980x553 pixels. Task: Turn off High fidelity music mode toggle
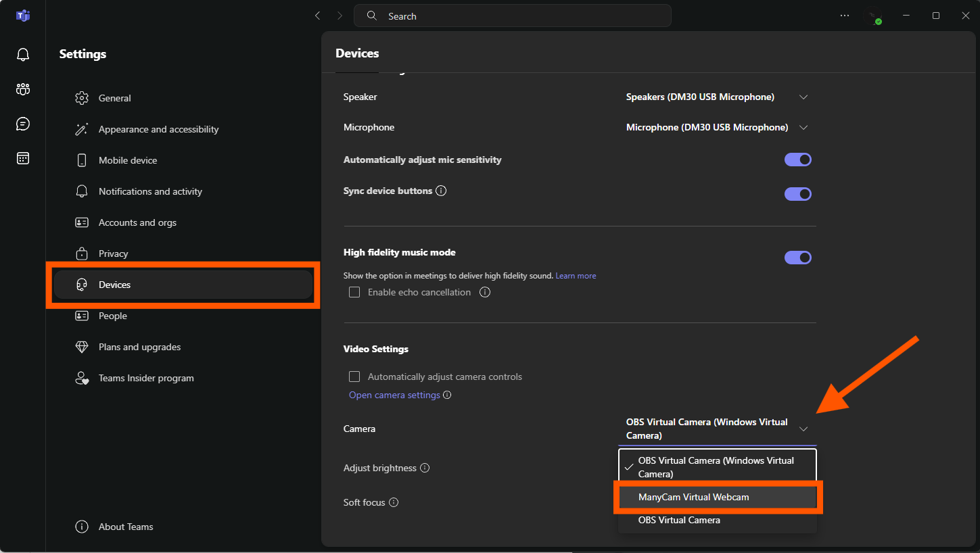tap(797, 258)
